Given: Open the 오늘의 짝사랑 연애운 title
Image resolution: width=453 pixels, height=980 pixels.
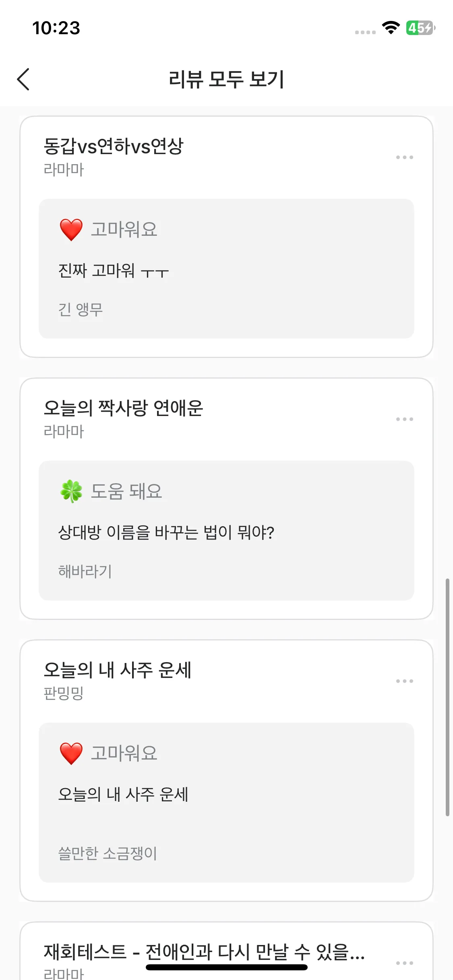Looking at the screenshot, I should click(x=123, y=408).
